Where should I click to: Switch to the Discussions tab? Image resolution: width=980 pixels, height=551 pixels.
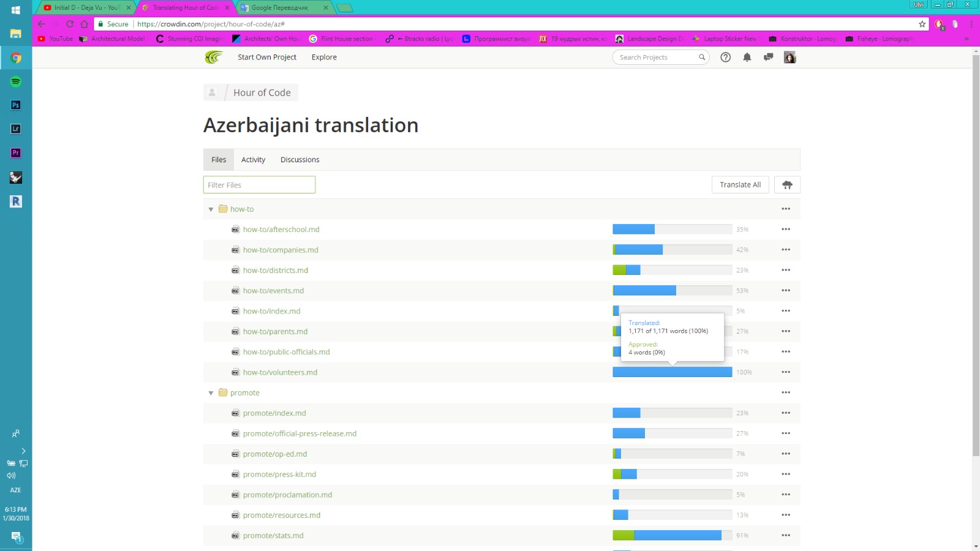pyautogui.click(x=300, y=160)
